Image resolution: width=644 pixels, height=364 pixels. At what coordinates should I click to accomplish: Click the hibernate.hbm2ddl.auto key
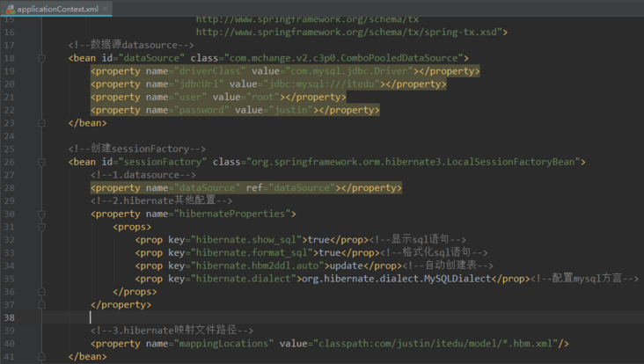(258, 266)
